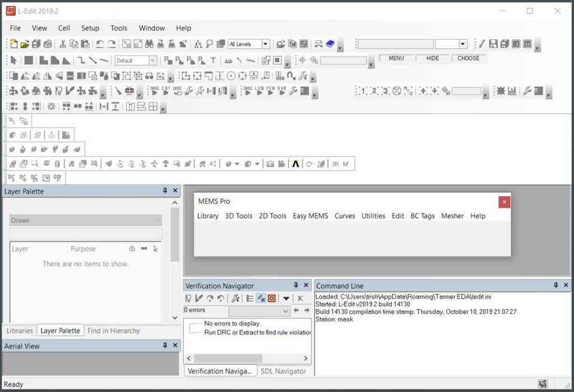Click the CHOOSE button
The height and width of the screenshot is (392, 574).
coord(468,58)
